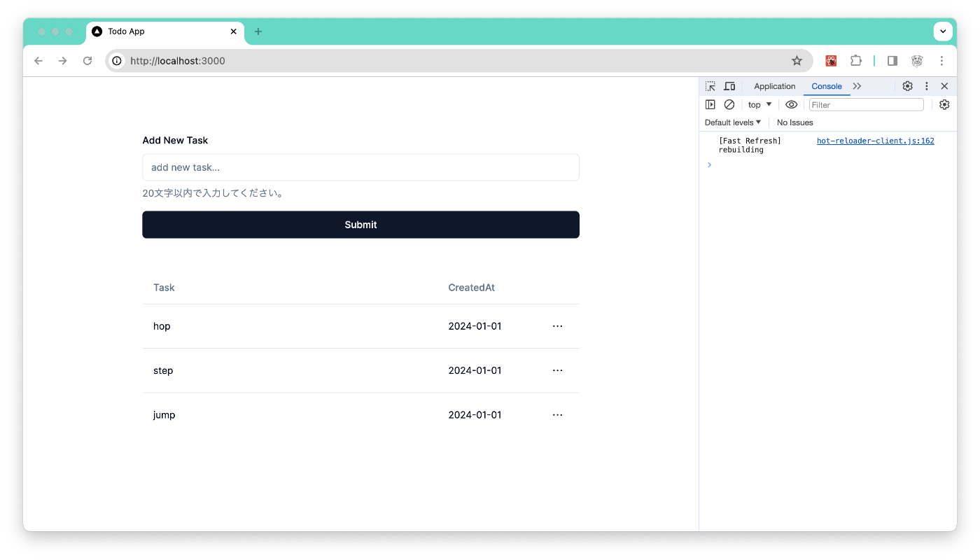Click the Task column header

coord(164,288)
